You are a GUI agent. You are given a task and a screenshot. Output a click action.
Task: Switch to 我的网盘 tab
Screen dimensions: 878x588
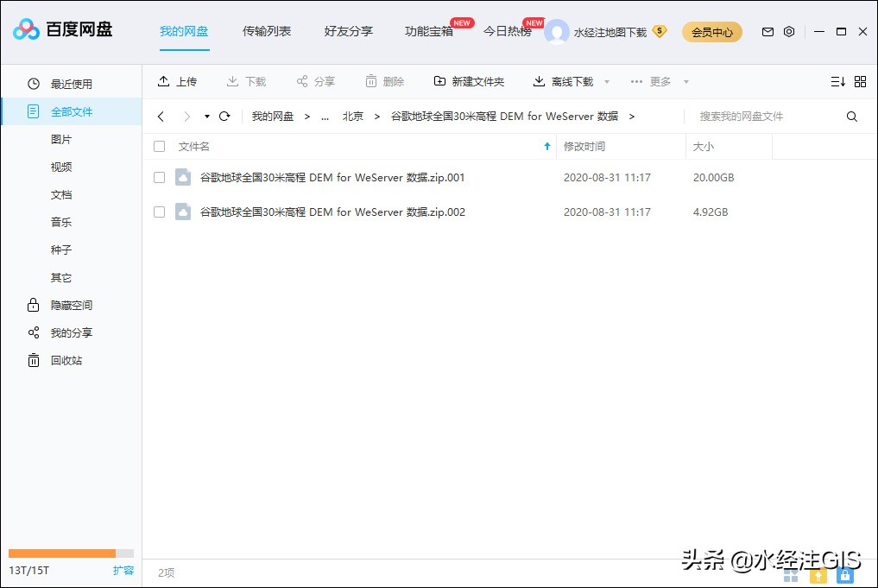(x=184, y=31)
